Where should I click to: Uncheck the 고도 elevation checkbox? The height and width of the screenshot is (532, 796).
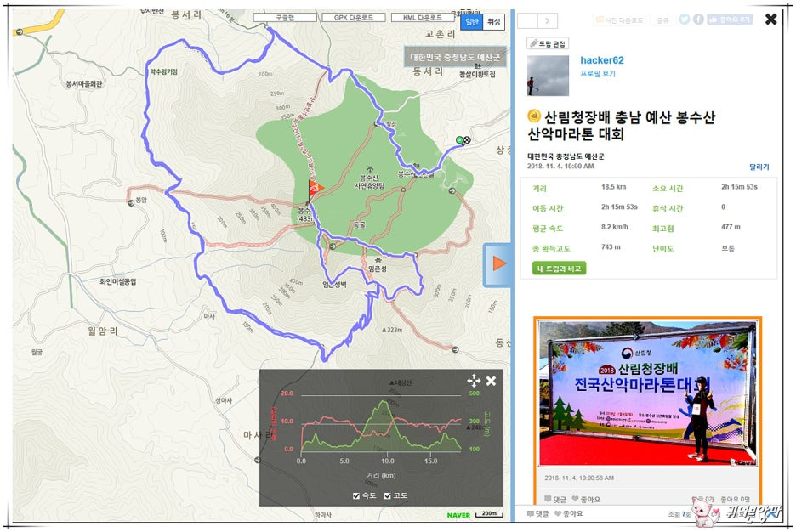coord(387,495)
